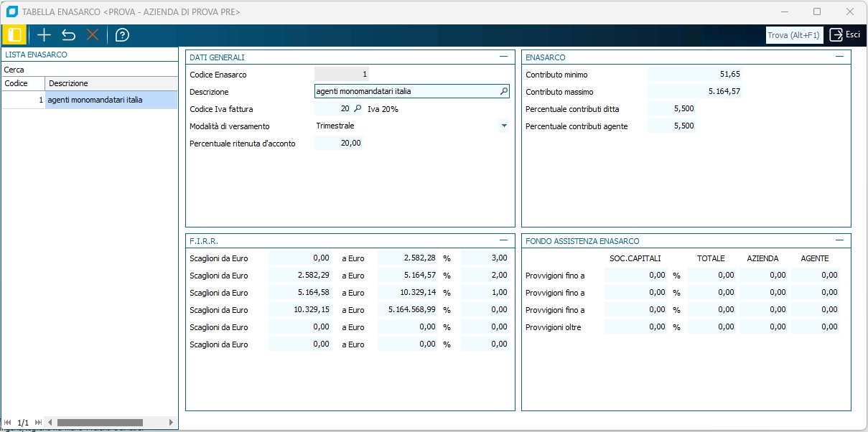Collapse the ENASARCO panel
Image resolution: width=868 pixels, height=432 pixels.
click(839, 57)
